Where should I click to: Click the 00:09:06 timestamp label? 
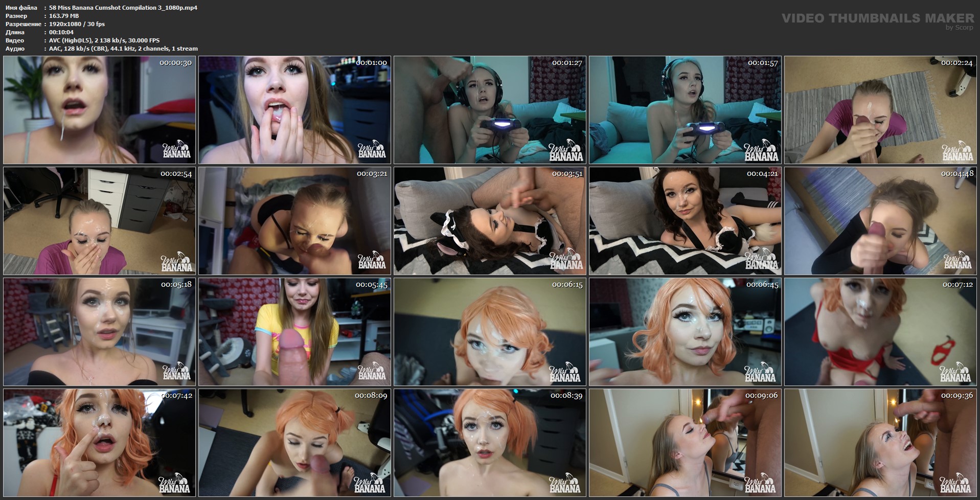click(x=761, y=396)
